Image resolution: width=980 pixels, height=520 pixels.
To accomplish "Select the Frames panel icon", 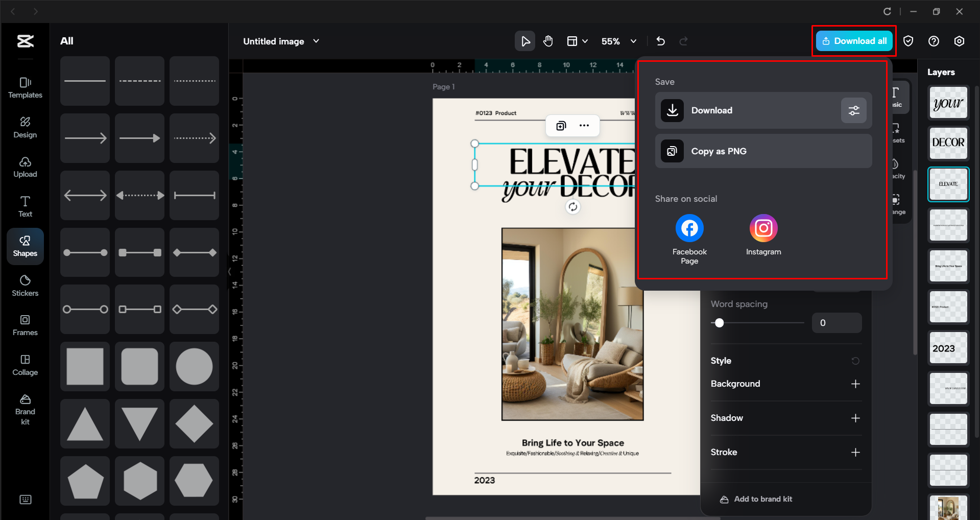I will (25, 324).
